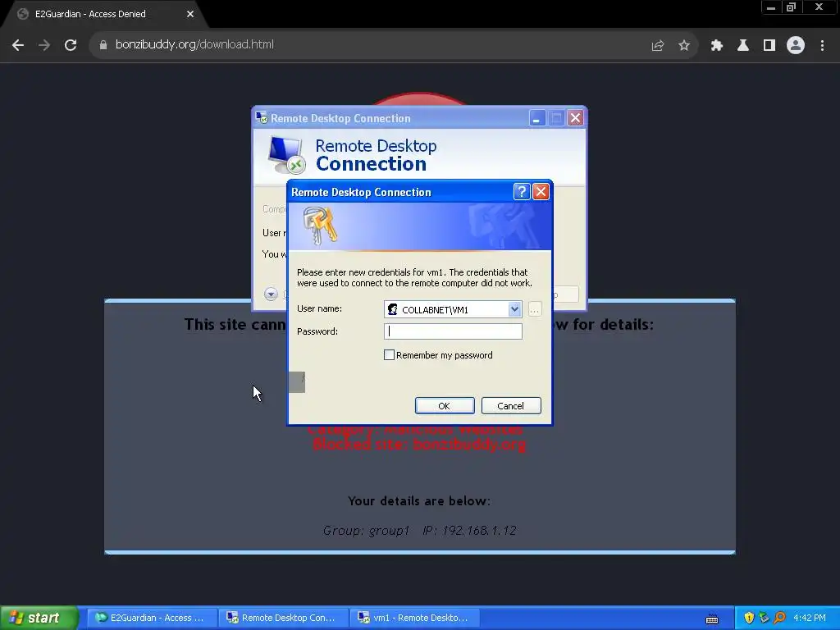Confirm credentials with OK button

pyautogui.click(x=445, y=405)
